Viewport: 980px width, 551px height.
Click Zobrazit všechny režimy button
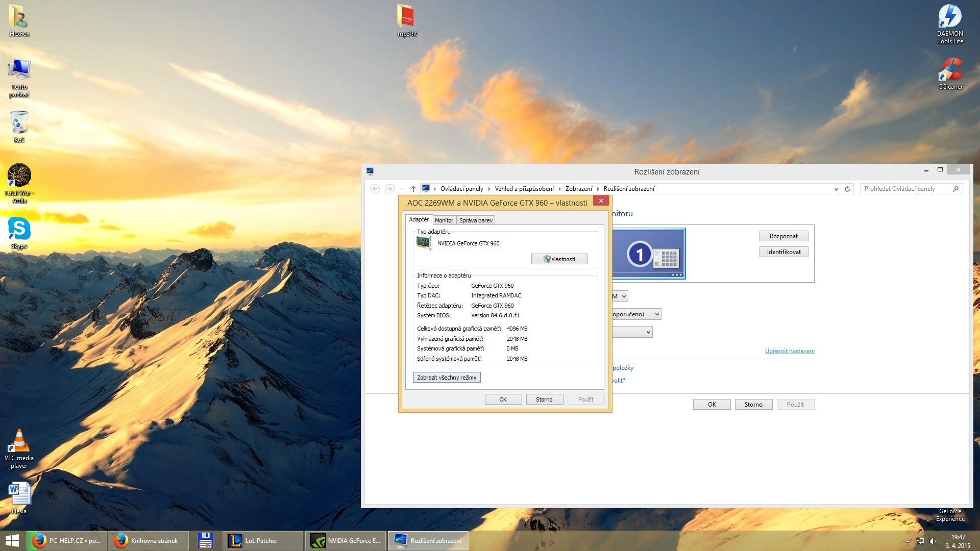pos(447,378)
